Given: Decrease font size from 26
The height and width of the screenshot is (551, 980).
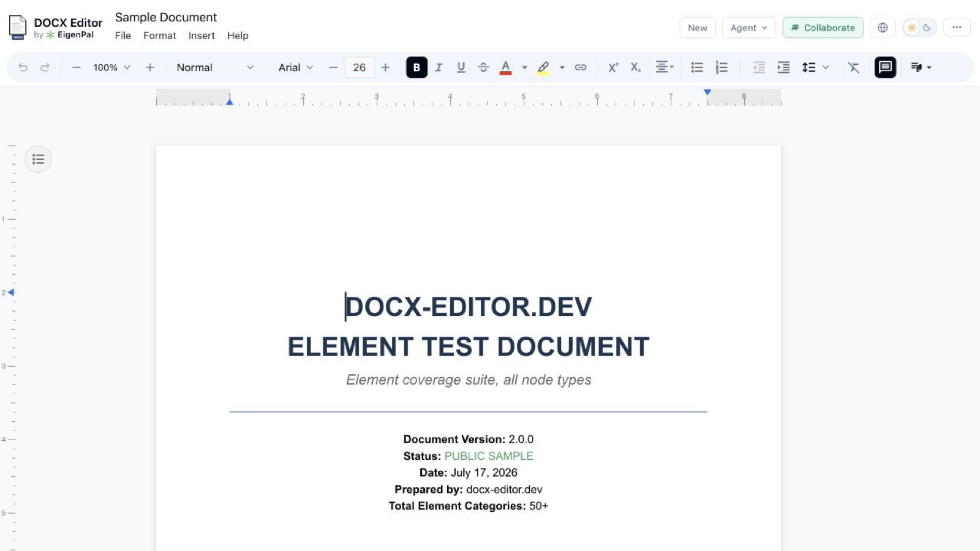Looking at the screenshot, I should click(x=333, y=67).
